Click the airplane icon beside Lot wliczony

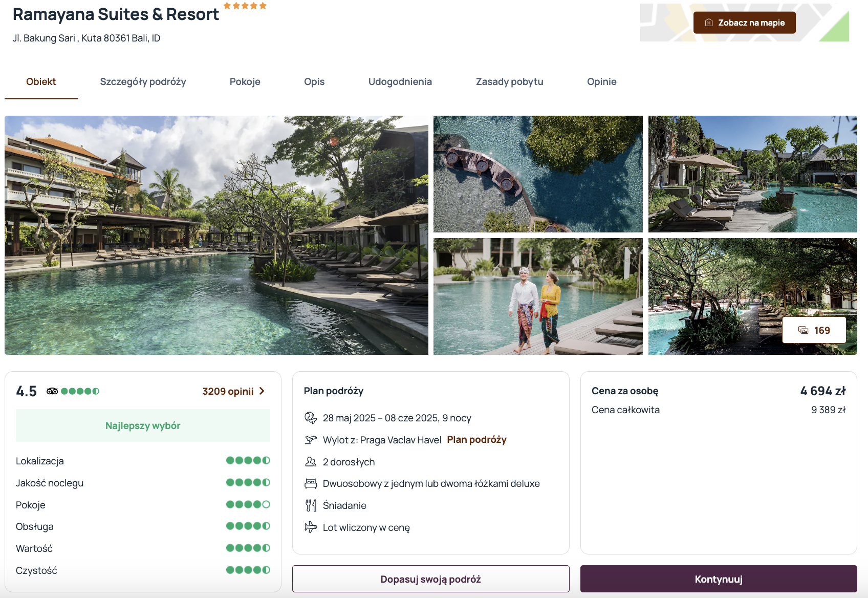coord(311,527)
